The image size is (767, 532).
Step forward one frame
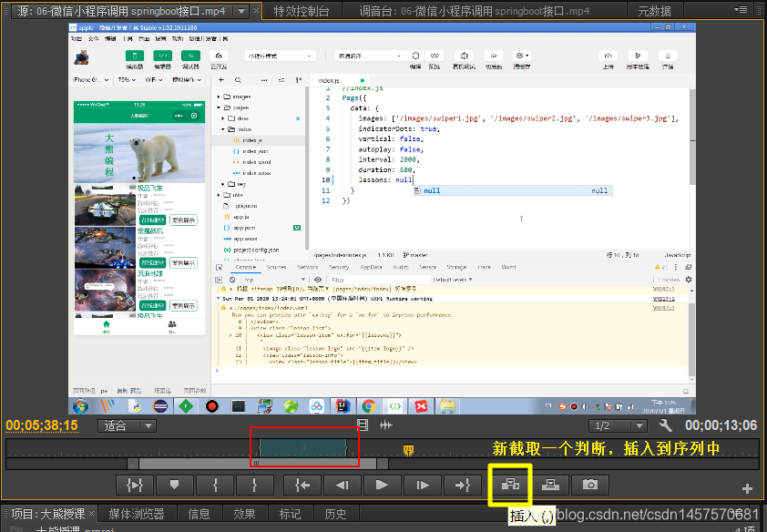coord(422,485)
